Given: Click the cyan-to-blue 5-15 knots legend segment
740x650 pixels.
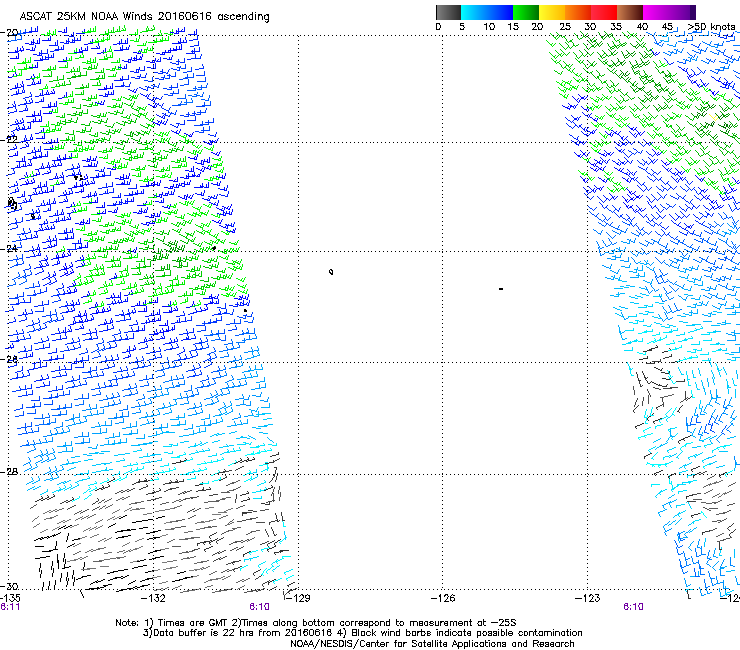Looking at the screenshot, I should click(487, 12).
